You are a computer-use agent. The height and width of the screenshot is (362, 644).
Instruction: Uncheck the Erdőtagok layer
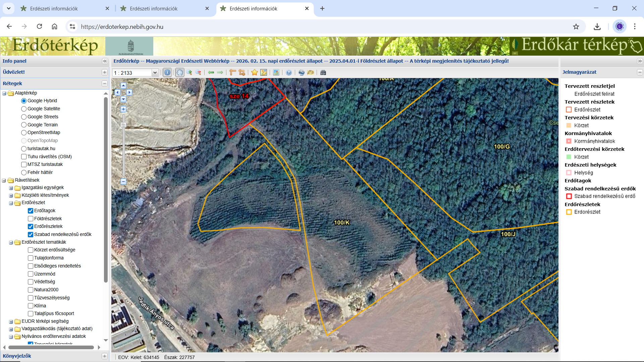click(x=31, y=210)
